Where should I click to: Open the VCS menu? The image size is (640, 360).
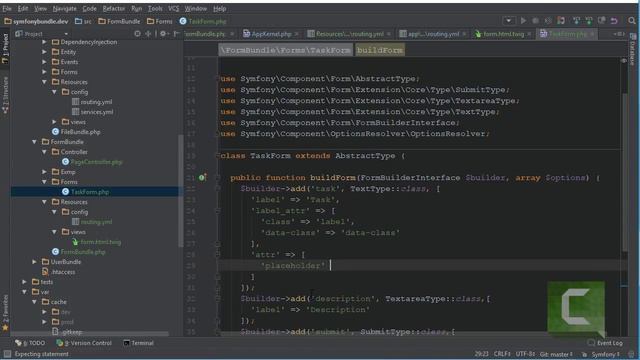173,8
